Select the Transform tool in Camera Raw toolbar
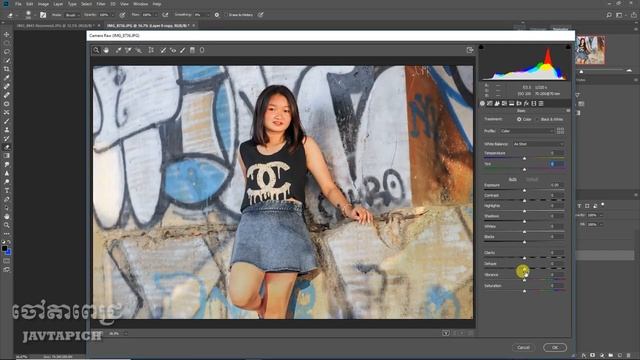The width and height of the screenshot is (640, 360). coord(151,50)
